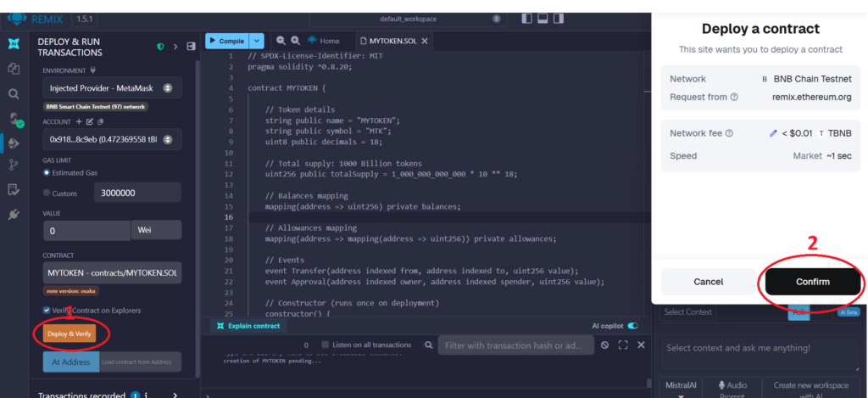
Task: Expand the Compile button dropdown arrow
Action: [x=257, y=41]
